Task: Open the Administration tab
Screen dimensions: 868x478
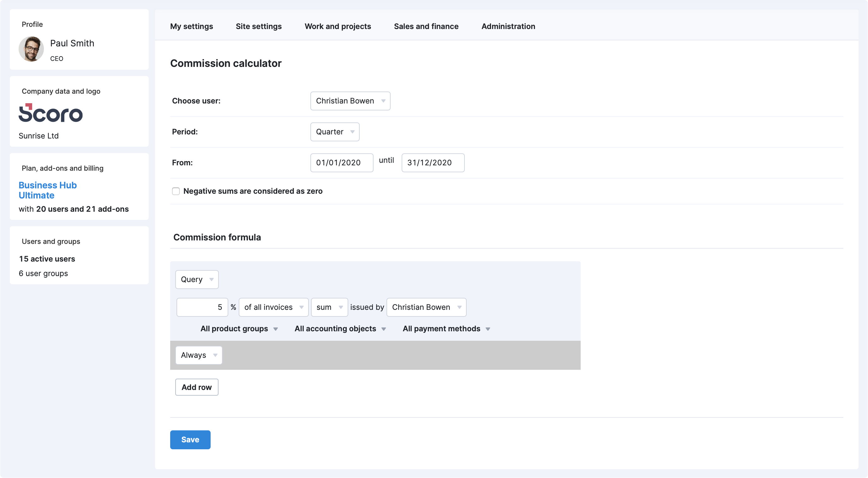Action: (508, 26)
